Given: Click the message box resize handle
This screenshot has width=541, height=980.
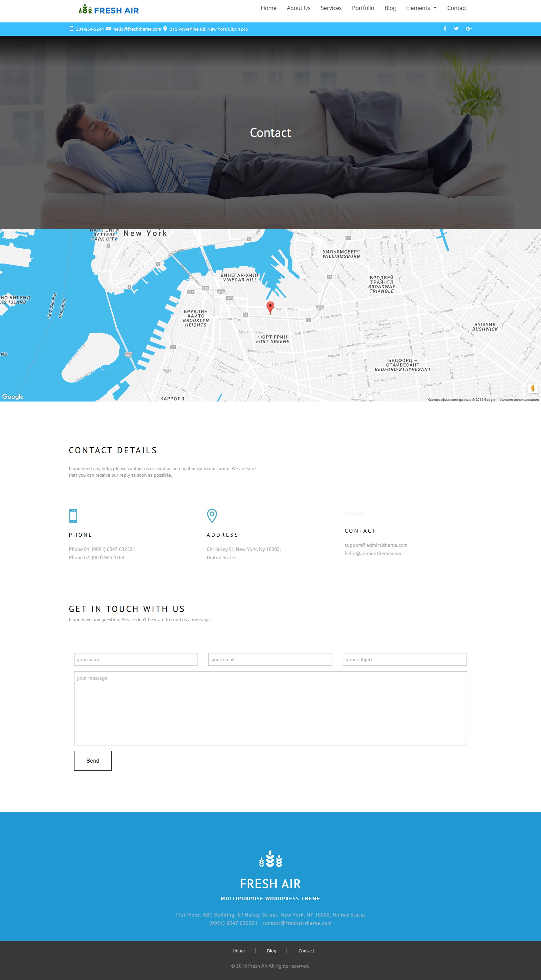Looking at the screenshot, I should click(464, 743).
